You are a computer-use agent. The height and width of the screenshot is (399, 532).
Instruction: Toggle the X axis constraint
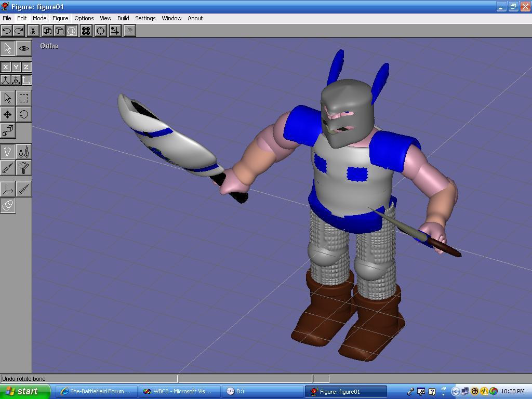5,67
